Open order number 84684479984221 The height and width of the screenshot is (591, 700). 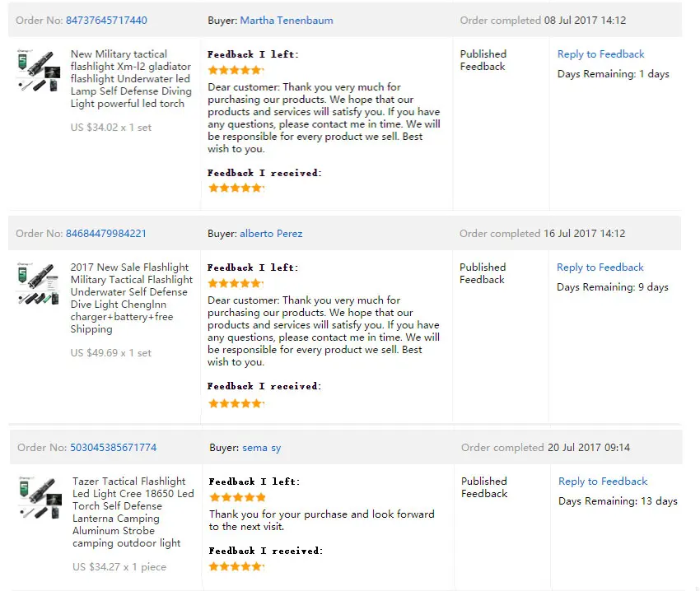105,234
